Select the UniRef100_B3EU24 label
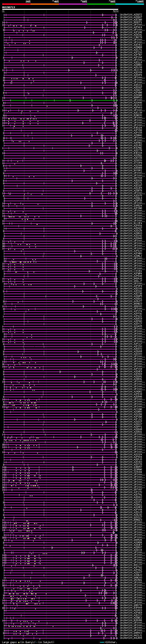Image resolution: width=146 pixels, height=644 pixels. pos(131,128)
